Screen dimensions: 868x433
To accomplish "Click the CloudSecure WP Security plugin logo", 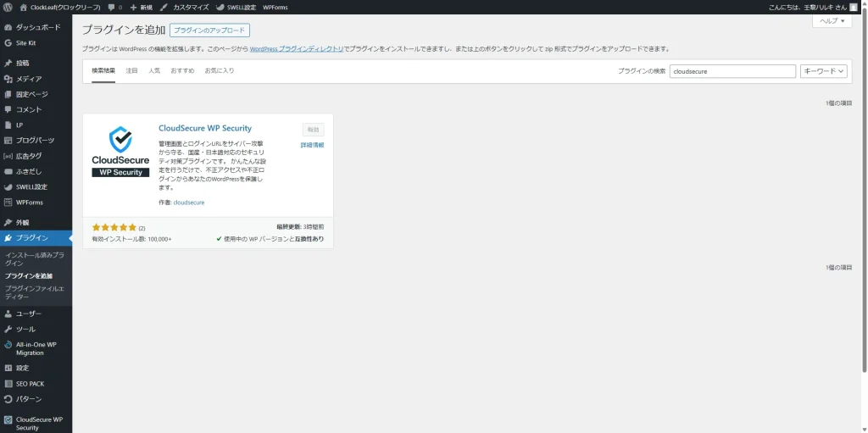I will [120, 152].
